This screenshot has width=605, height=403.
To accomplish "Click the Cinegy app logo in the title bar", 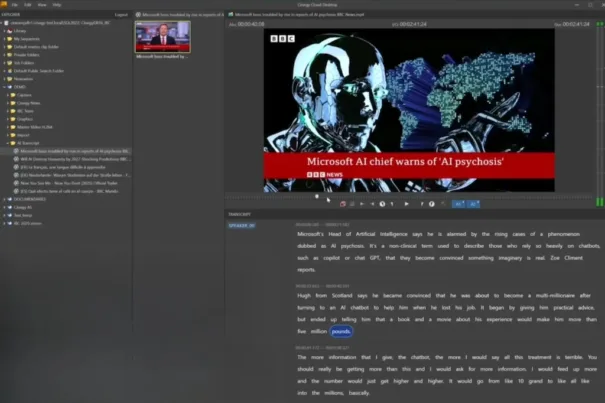I will click(x=4, y=4).
